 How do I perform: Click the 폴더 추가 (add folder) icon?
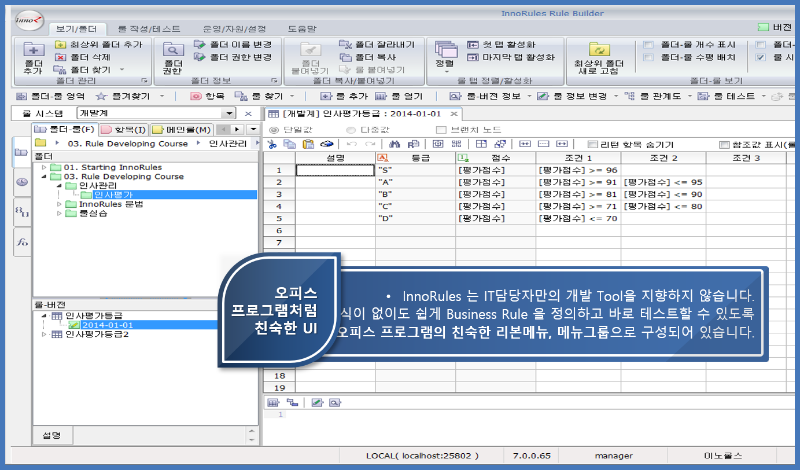pos(34,51)
